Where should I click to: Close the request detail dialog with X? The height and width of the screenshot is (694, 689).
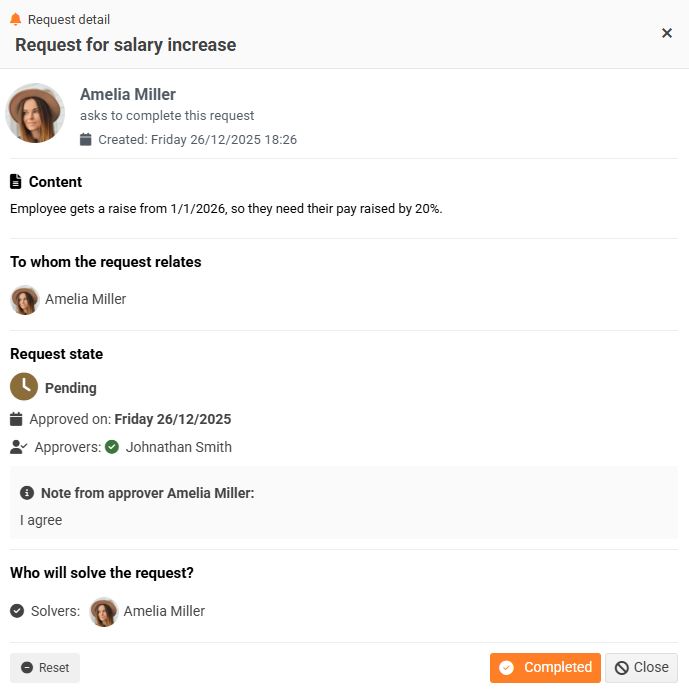(667, 33)
